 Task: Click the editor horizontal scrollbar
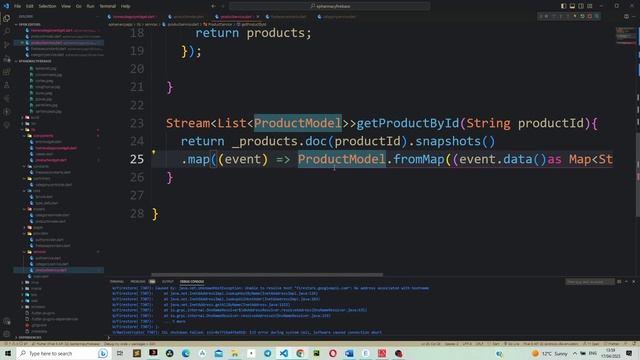267,275
